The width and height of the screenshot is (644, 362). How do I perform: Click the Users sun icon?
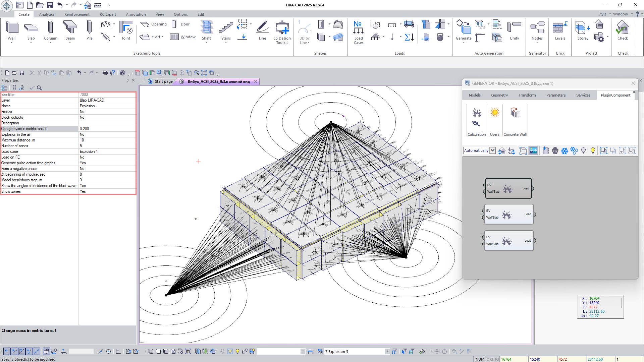pyautogui.click(x=494, y=113)
